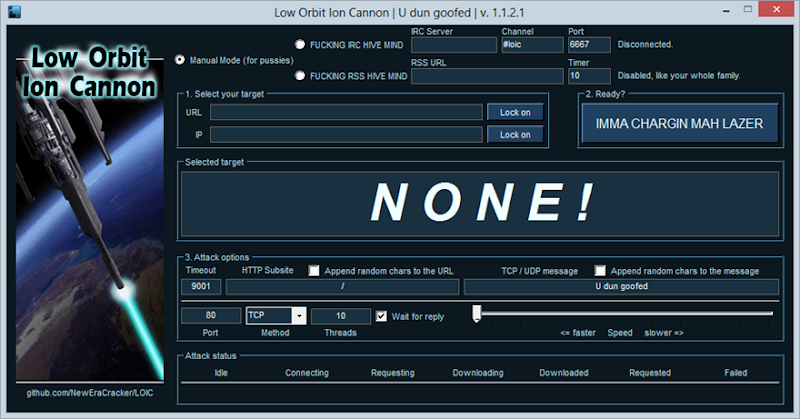Open the Method dropdown showing TCP

276,315
